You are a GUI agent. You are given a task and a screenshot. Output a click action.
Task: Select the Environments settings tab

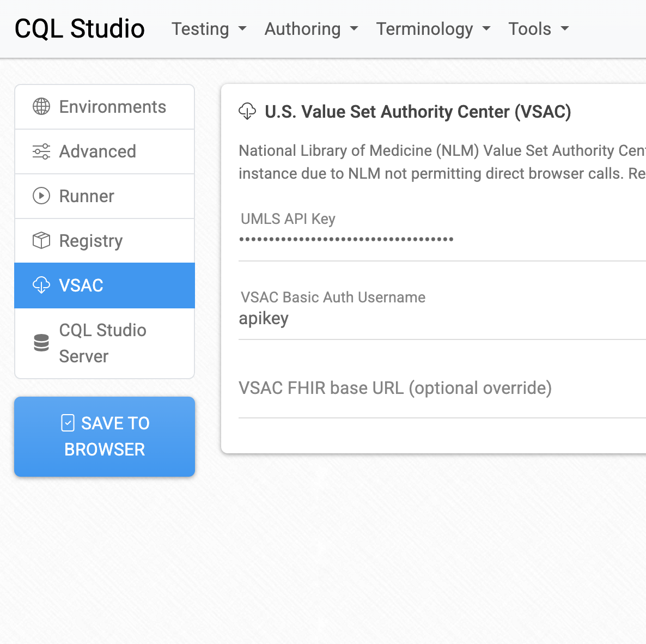point(105,107)
